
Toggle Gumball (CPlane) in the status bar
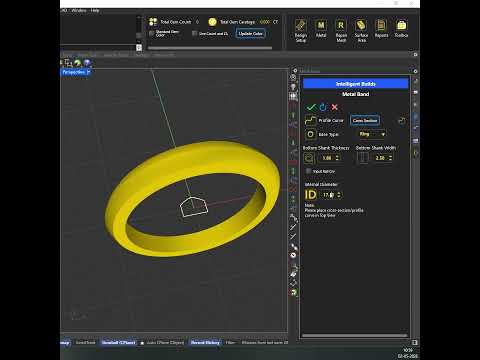pos(119,343)
